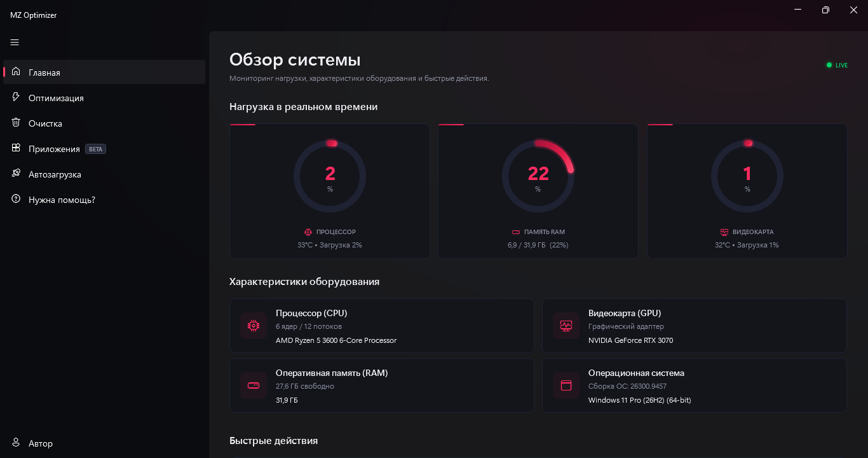
Task: Click the lightning icon beside Оптимизация
Action: click(16, 97)
